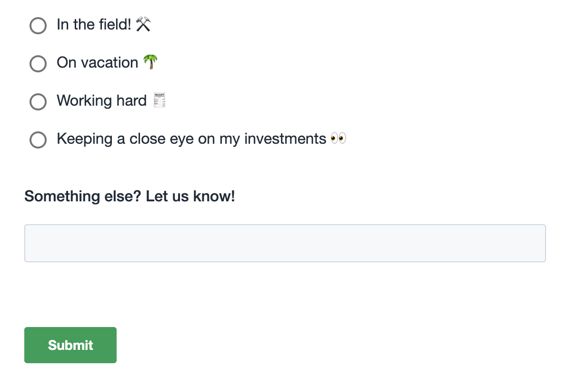Click the receipt emoji beside Working hard
Viewport: 577px width, 387px height.
(159, 100)
